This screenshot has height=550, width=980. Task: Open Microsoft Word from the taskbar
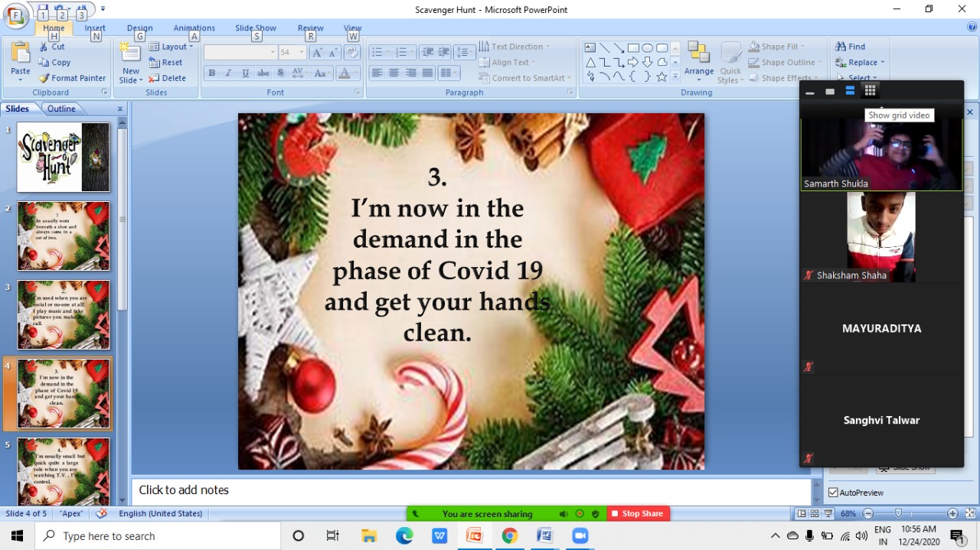point(544,535)
